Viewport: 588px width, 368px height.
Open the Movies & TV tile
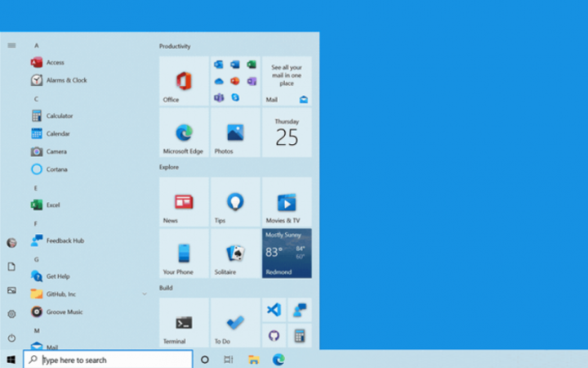(287, 202)
